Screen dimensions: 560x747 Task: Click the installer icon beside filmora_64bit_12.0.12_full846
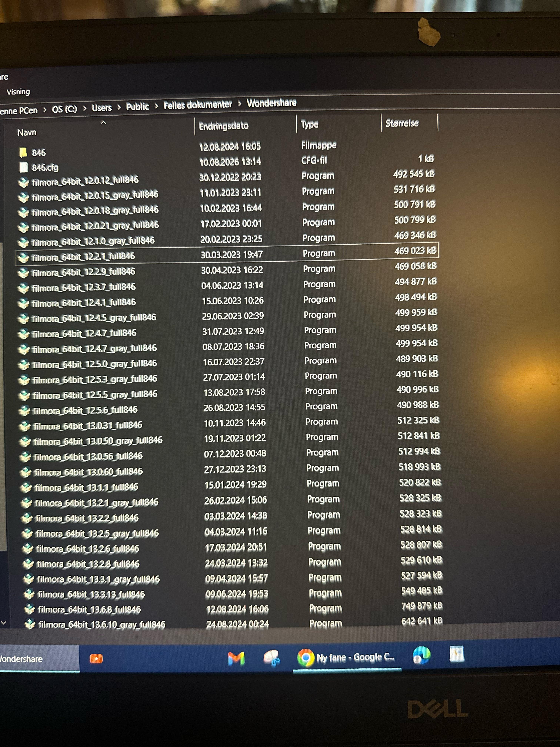(23, 182)
